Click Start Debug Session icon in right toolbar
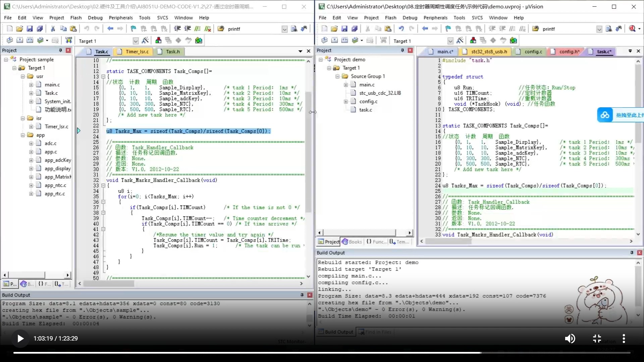 point(632,29)
